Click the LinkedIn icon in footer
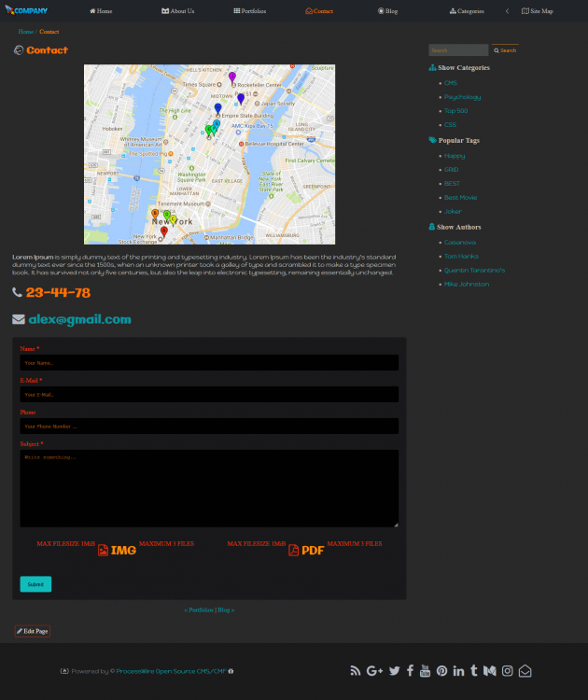The image size is (588, 700). pos(458,670)
